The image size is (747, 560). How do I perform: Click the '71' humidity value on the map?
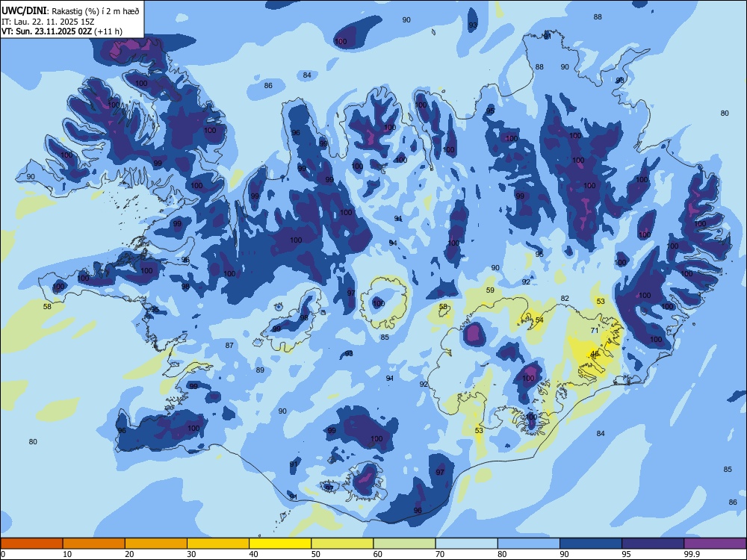(595, 330)
